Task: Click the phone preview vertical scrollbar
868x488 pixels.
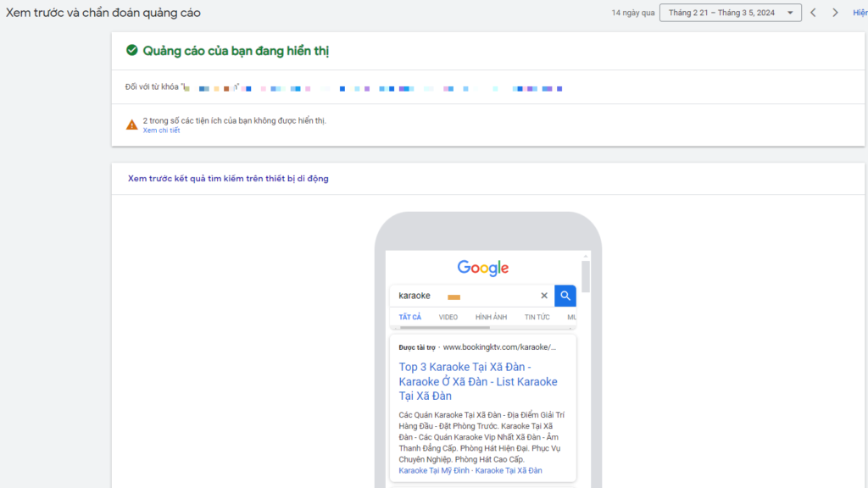Action: point(586,275)
